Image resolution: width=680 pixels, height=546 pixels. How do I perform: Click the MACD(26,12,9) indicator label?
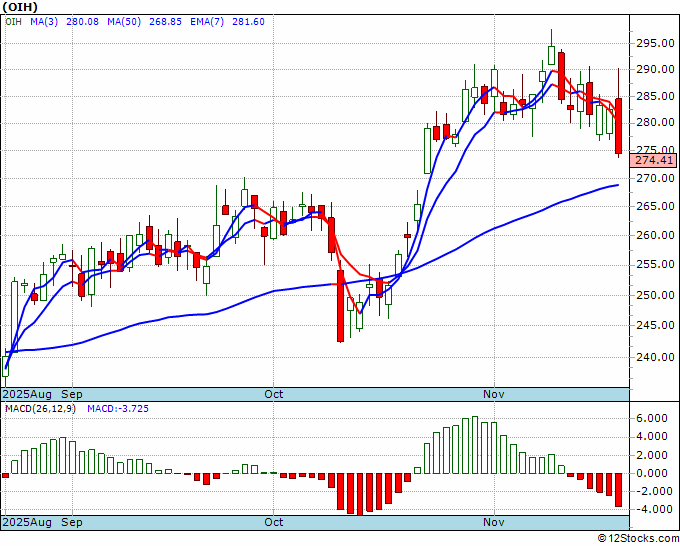coord(40,409)
